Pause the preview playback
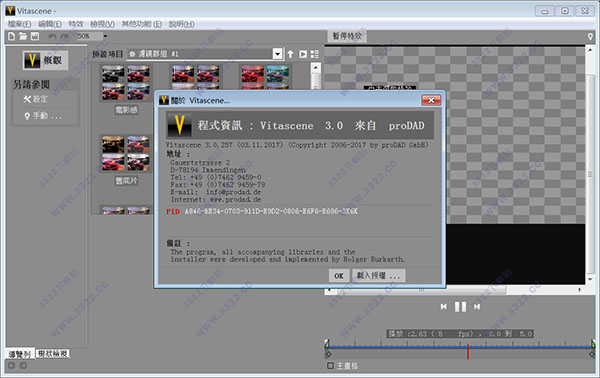This screenshot has width=600, height=378. [x=460, y=307]
